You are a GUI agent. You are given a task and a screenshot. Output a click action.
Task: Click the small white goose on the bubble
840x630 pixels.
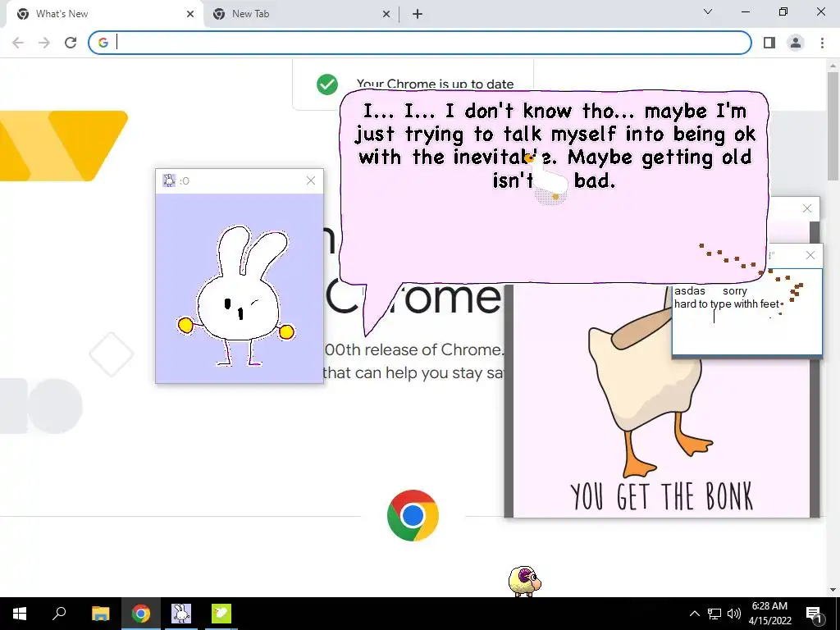tap(547, 180)
